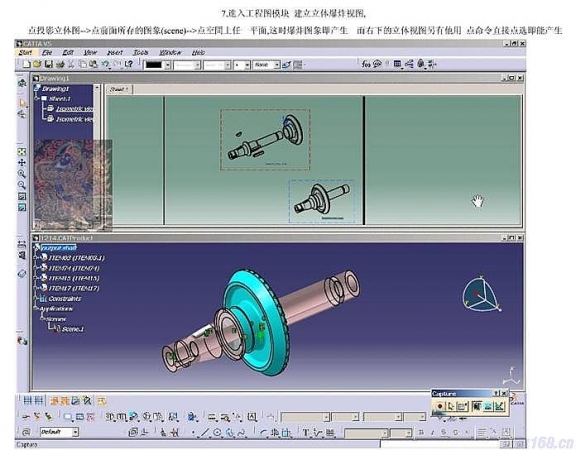Click the Print icon in top toolbar
Viewport: 576px width, 450px height.
point(60,64)
